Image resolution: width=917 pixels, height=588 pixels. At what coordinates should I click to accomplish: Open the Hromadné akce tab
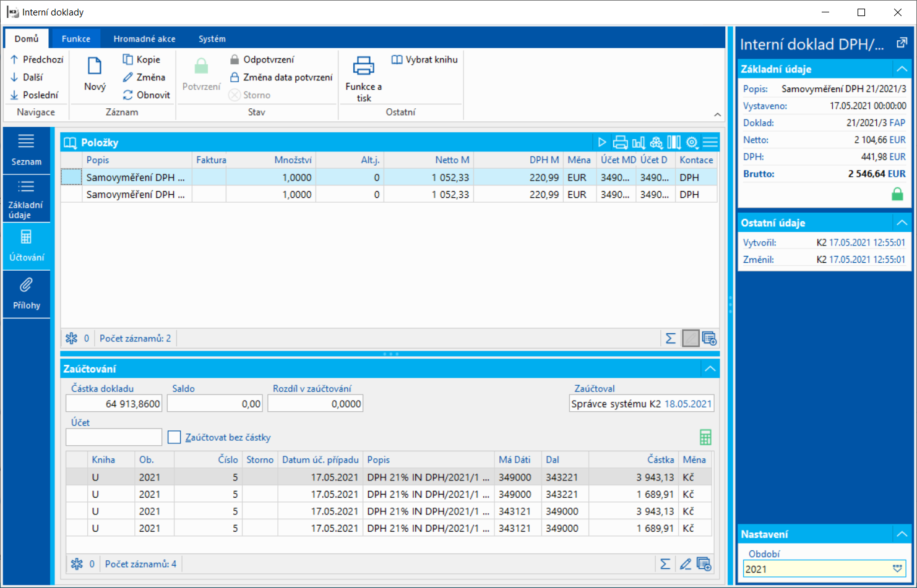(144, 38)
